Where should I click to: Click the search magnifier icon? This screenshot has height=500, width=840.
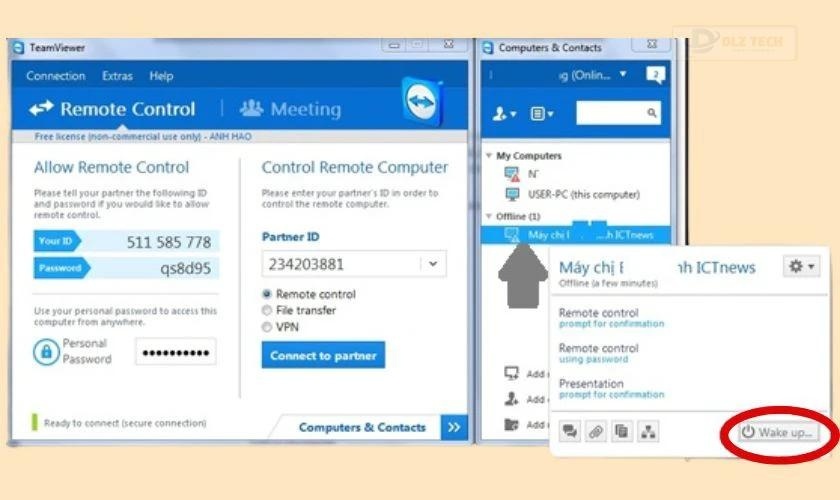pos(651,113)
